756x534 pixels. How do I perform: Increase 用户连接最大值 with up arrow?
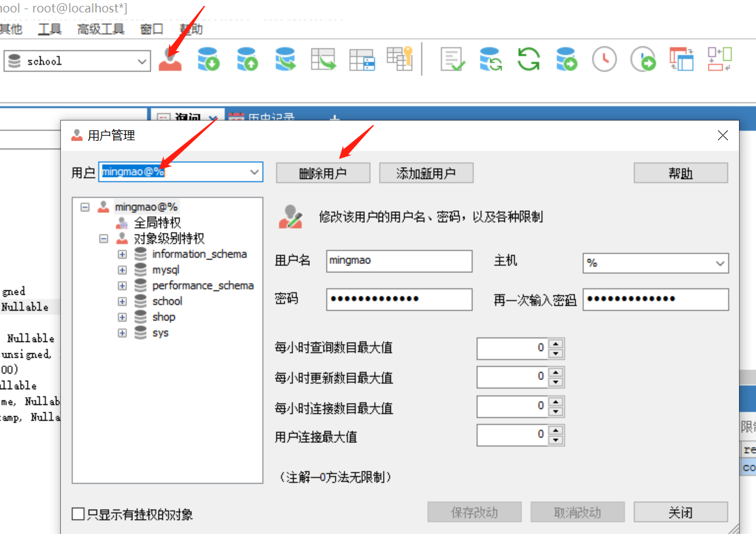(556, 430)
